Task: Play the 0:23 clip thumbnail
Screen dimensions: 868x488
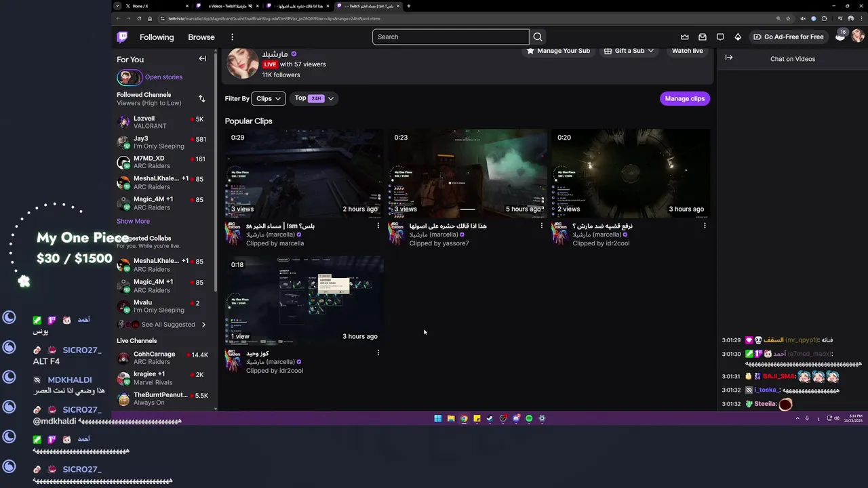Action: (x=467, y=173)
